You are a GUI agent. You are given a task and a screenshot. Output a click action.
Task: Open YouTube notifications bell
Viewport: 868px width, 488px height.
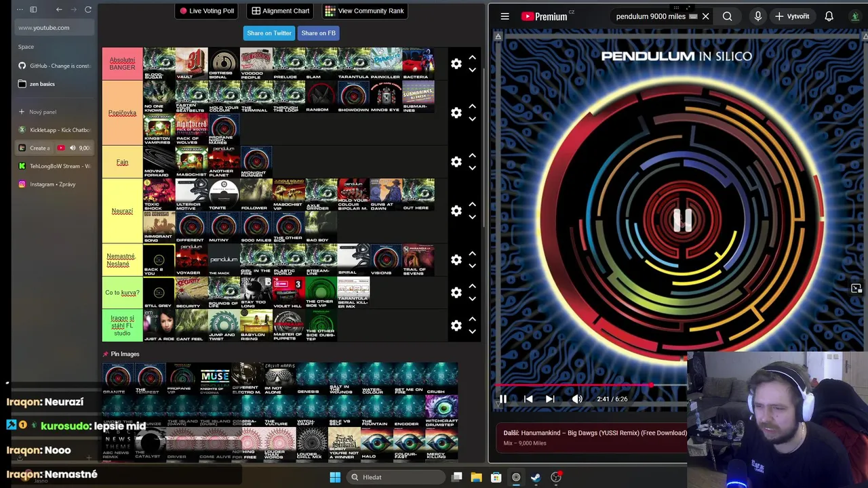tap(829, 16)
